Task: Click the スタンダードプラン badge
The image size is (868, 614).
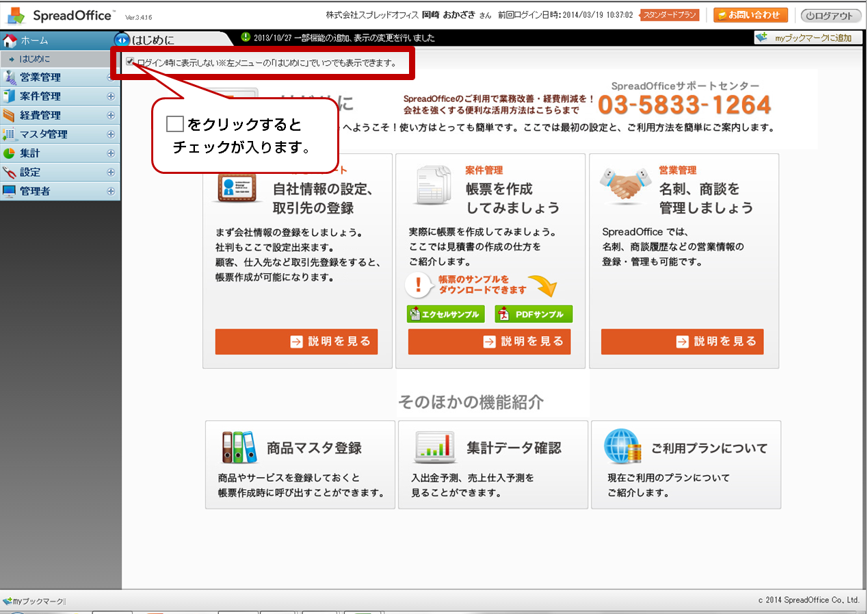Action: coord(670,15)
